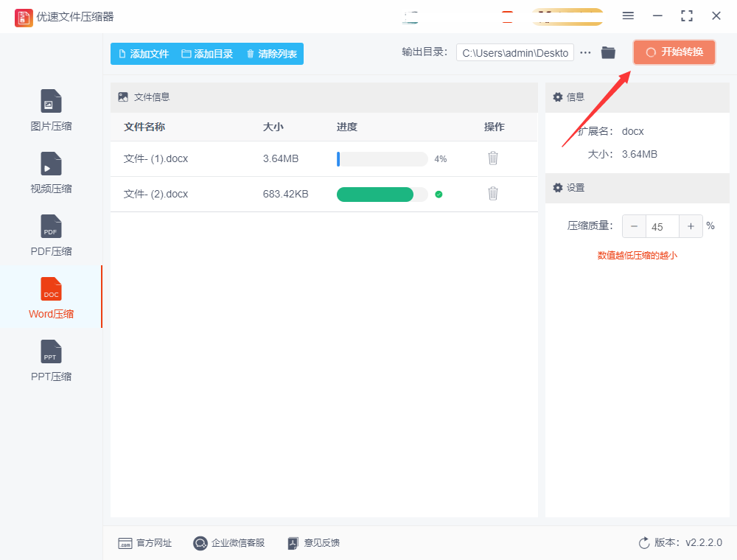
Task: Open the 图片压缩 image compression tool
Action: click(51, 111)
